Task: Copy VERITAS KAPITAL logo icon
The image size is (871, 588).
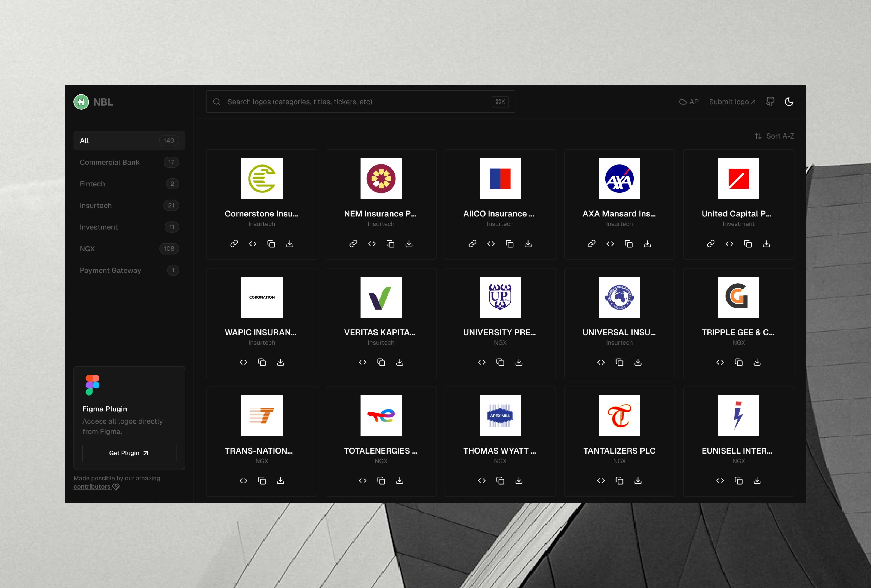Action: point(381,362)
